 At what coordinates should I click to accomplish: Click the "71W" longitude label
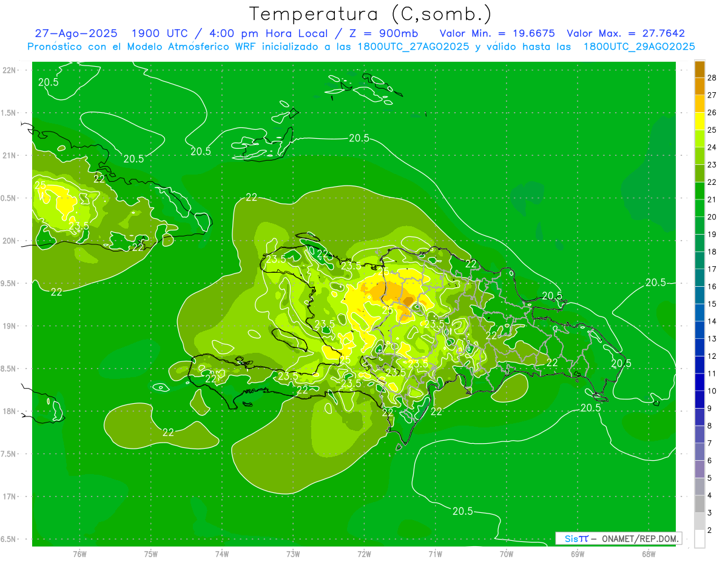click(435, 554)
